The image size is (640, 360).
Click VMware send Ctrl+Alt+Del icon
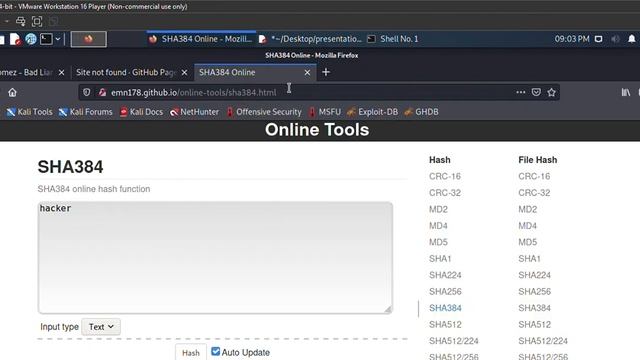coord(20,21)
